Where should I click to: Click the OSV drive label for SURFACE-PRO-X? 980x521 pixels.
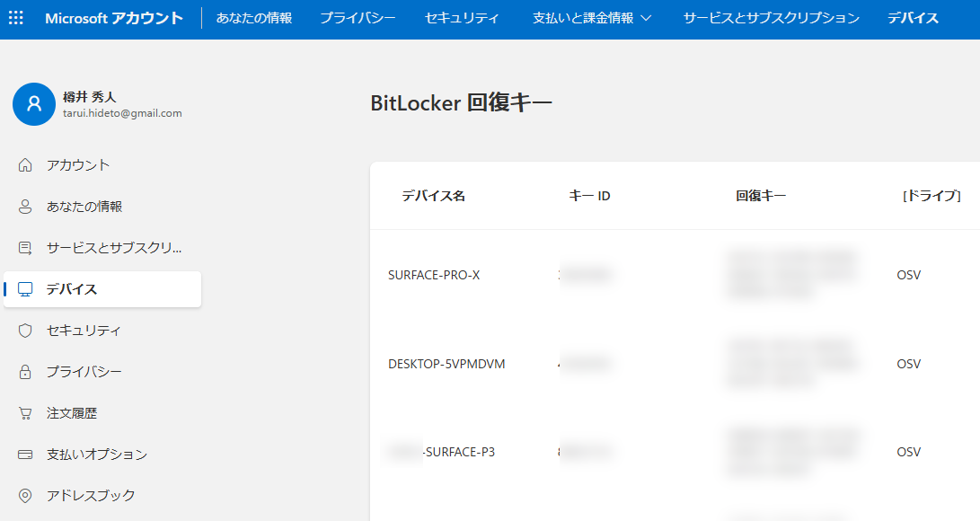[908, 275]
